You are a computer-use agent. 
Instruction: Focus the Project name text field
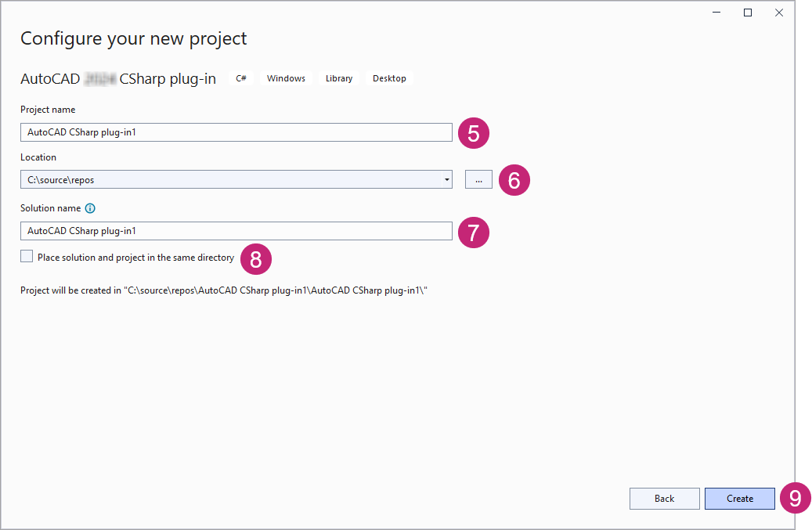pyautogui.click(x=236, y=132)
